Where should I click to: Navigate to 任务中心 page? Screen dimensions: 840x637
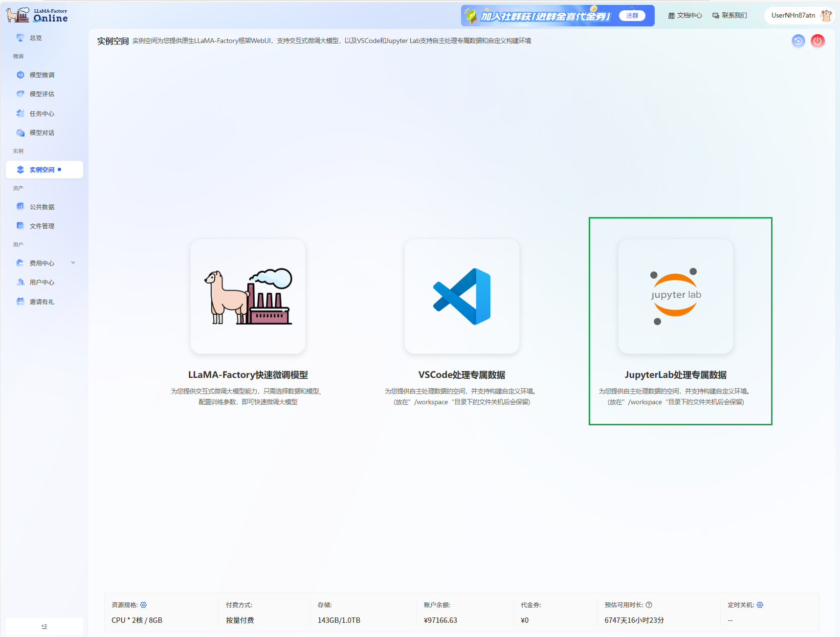42,113
